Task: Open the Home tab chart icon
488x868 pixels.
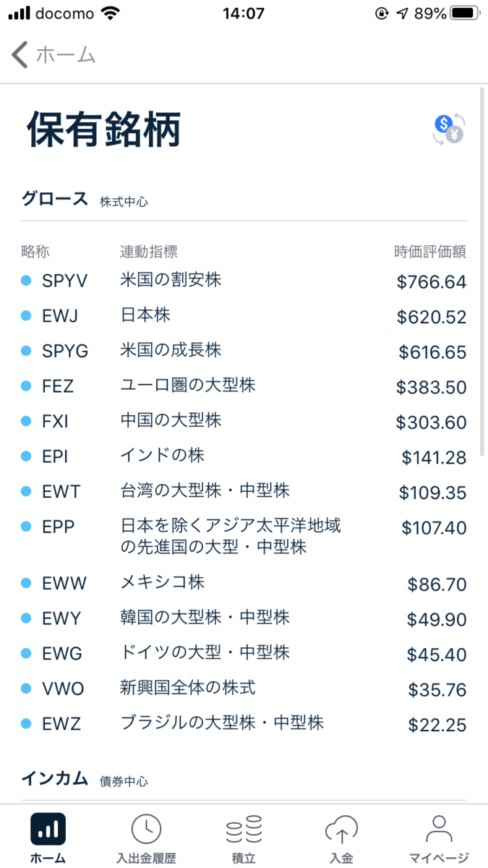Action: pyautogui.click(x=48, y=829)
